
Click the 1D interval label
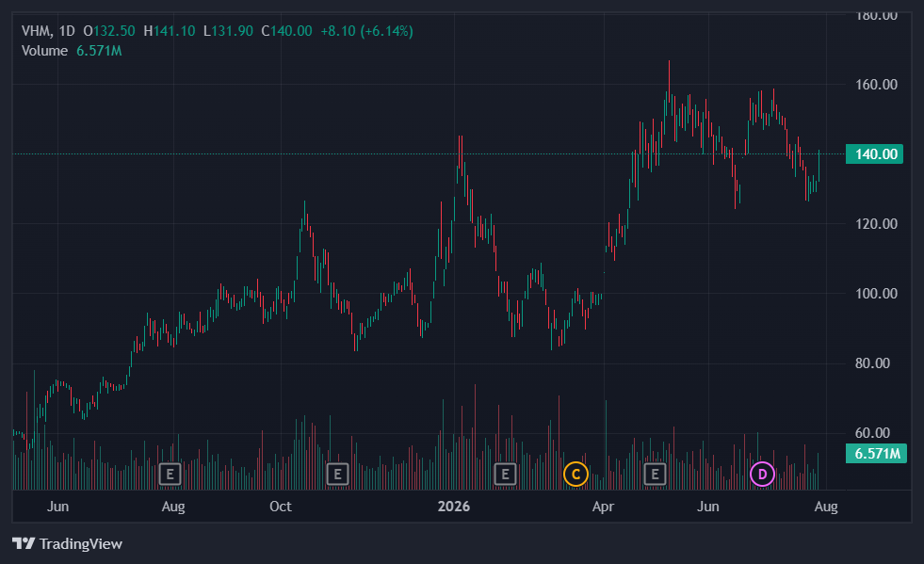pos(67,31)
